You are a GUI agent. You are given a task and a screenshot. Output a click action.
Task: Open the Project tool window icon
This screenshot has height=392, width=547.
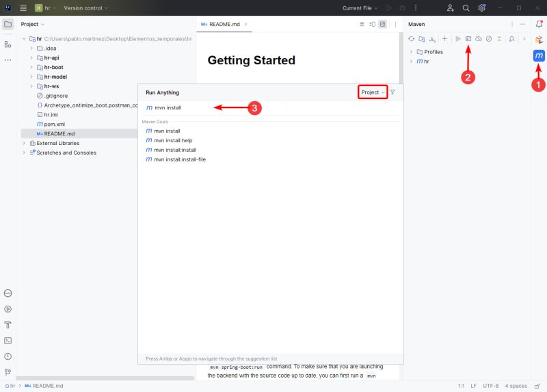[8, 24]
